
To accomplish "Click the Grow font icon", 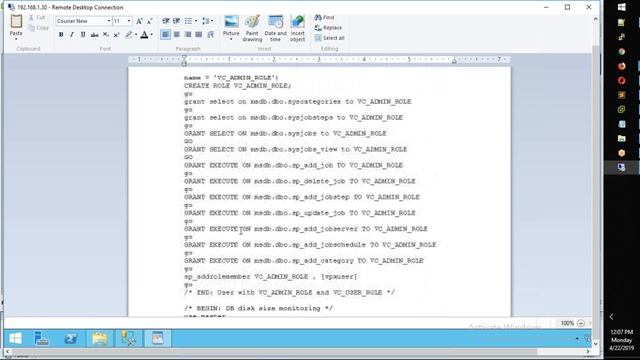I will tap(139, 21).
